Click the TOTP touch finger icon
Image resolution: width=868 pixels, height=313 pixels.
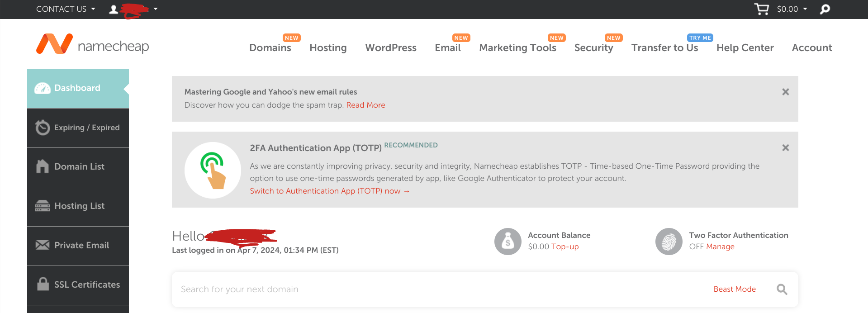(x=213, y=170)
